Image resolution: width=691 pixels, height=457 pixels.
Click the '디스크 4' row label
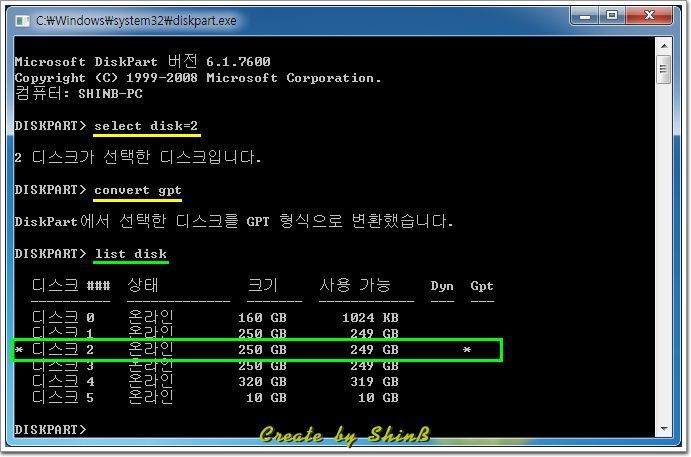pos(63,381)
